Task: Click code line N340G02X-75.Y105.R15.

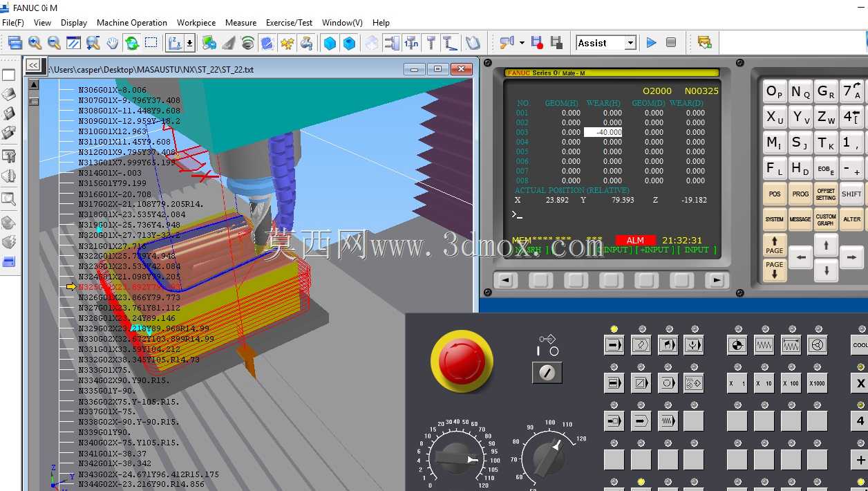Action: pos(129,443)
